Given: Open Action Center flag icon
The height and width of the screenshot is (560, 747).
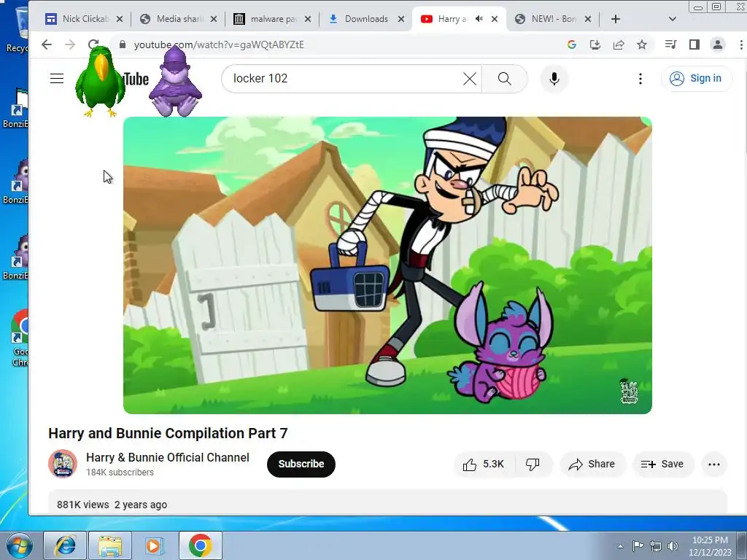Looking at the screenshot, I should 638,546.
